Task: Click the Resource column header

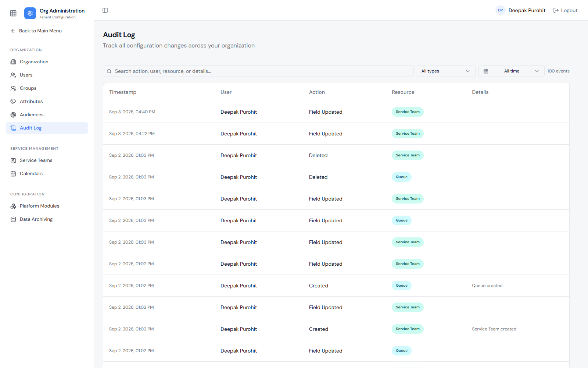Action: point(403,92)
